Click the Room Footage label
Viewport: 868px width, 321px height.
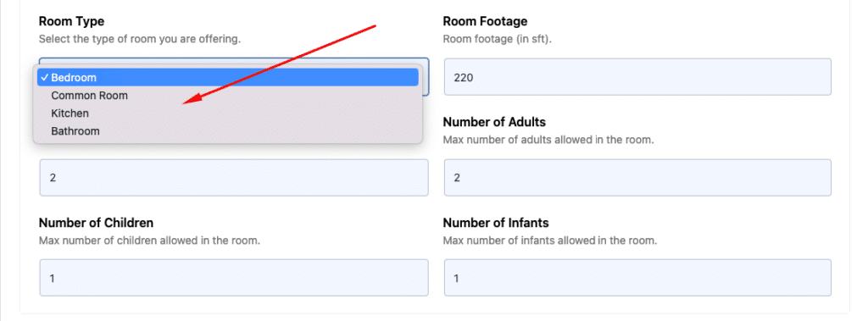pos(485,21)
